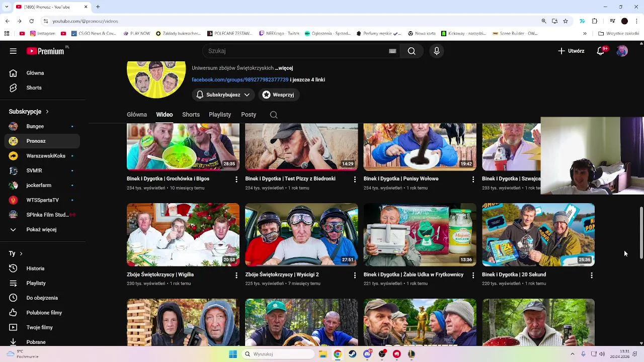Go to Główna in the sidebar
Image resolution: width=644 pixels, height=362 pixels.
coord(42,73)
